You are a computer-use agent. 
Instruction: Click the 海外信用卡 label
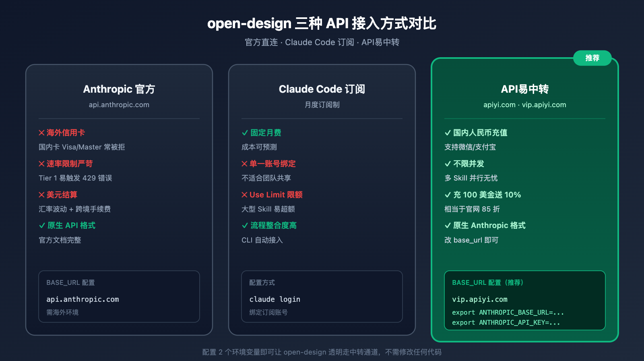66,133
